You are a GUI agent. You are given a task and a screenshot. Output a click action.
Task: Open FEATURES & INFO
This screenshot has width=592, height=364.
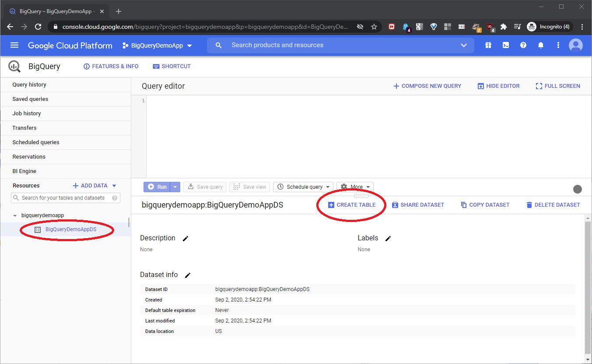click(x=111, y=66)
